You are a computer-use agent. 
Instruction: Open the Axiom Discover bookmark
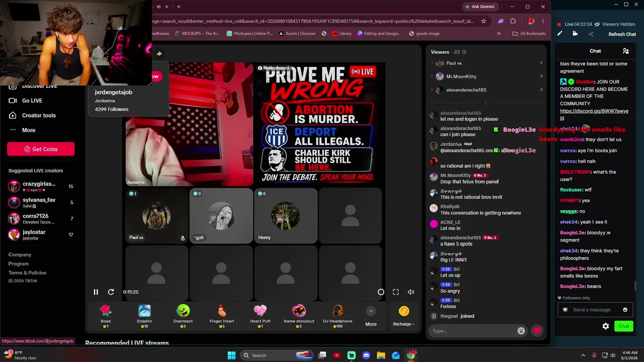[297, 34]
